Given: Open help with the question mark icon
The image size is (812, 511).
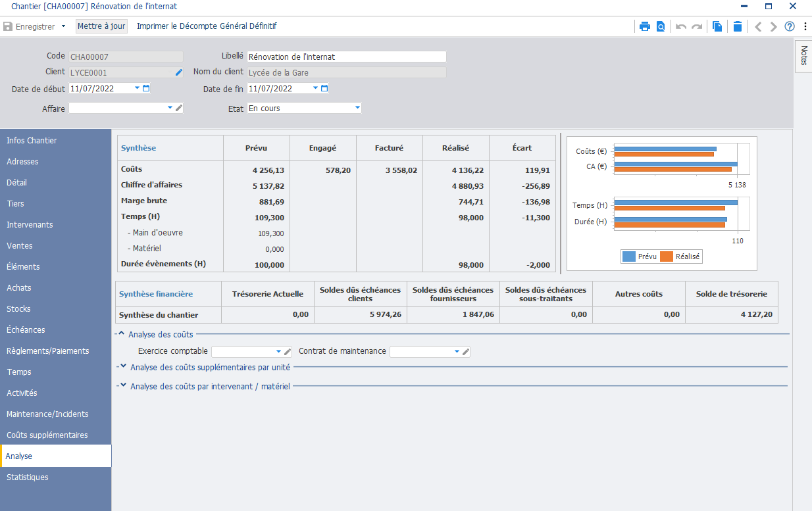Looking at the screenshot, I should click(790, 27).
